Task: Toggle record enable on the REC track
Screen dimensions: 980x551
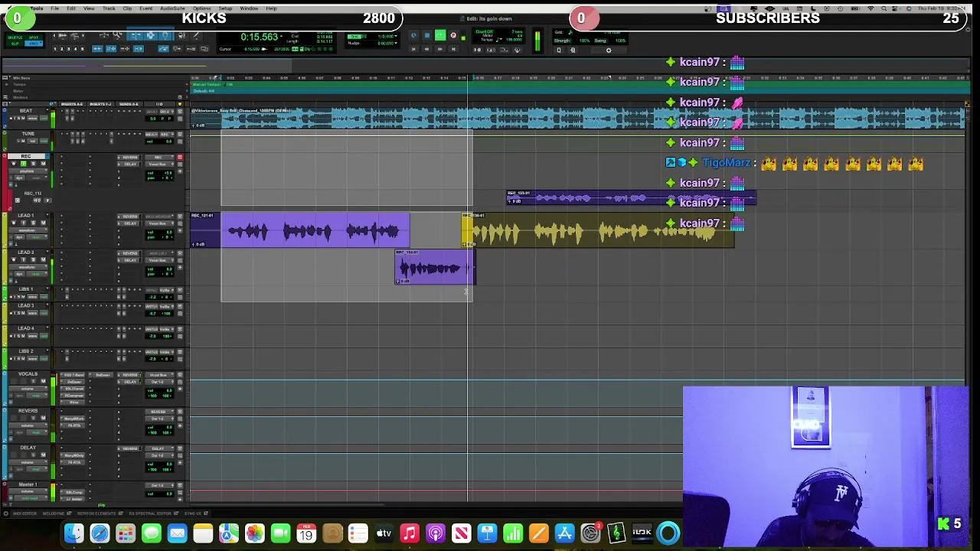Action: (x=14, y=163)
